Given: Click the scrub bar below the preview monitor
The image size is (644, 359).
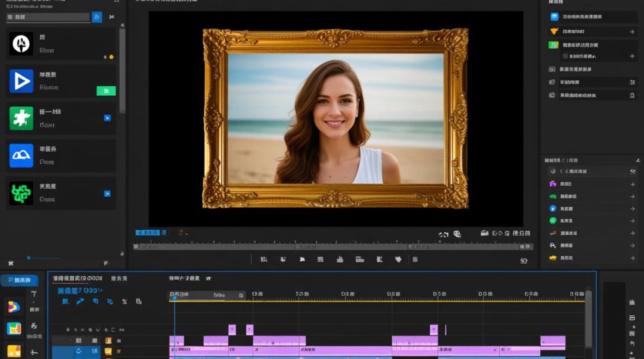Looking at the screenshot, I should pyautogui.click(x=333, y=247).
